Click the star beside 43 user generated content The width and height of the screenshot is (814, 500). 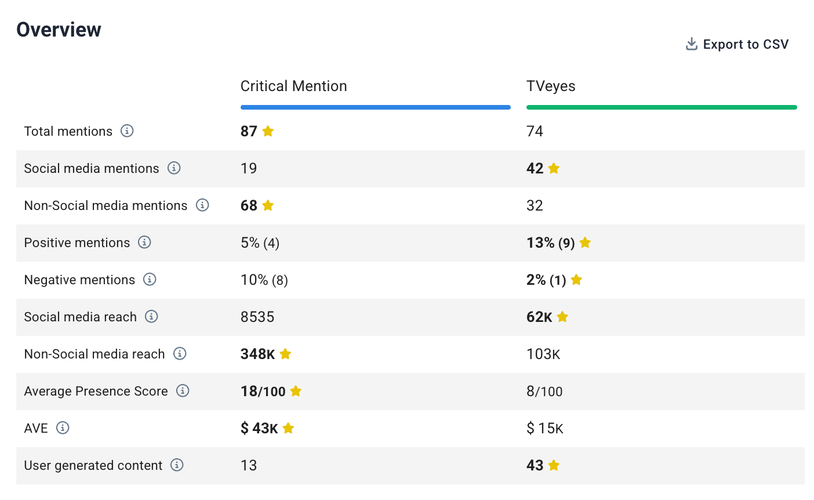(x=554, y=465)
